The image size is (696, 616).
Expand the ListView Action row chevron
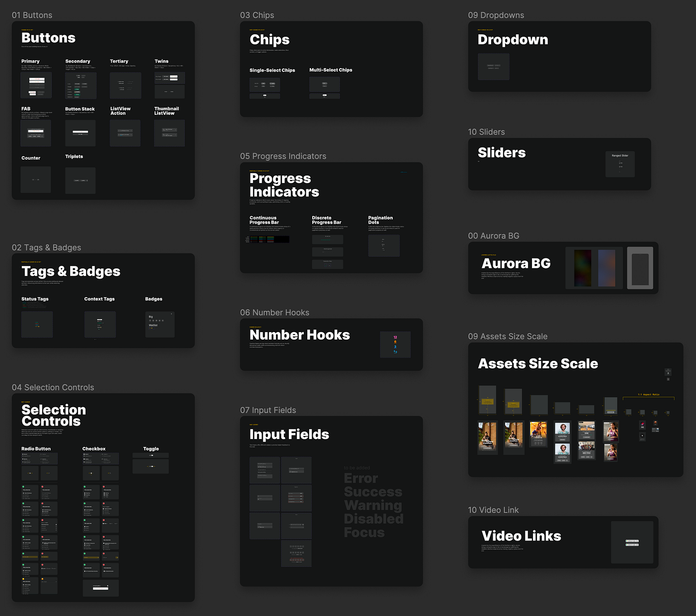pos(131,131)
